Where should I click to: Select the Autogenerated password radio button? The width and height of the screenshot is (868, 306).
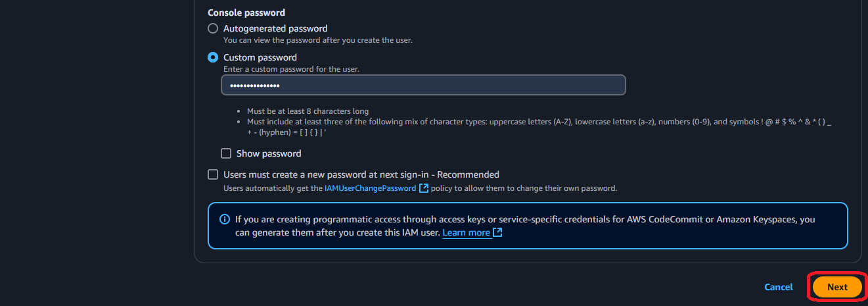click(x=213, y=28)
